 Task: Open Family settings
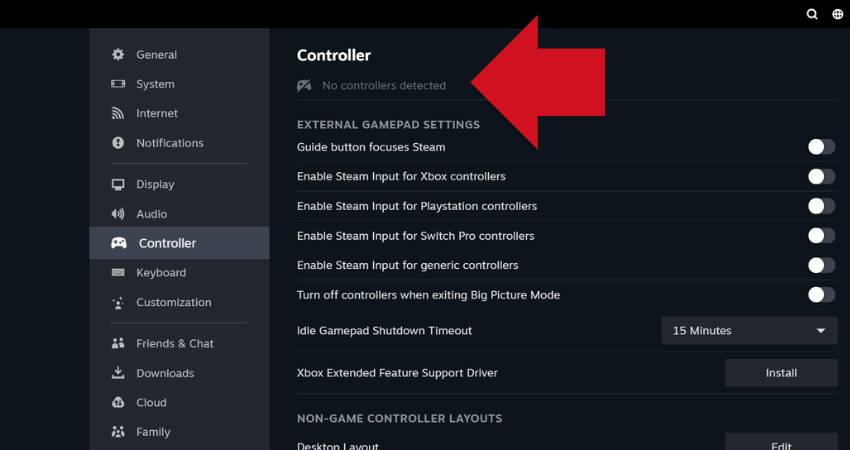tap(179, 432)
